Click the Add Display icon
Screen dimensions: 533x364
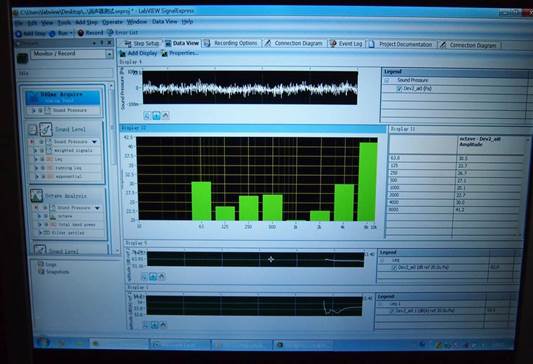[x=123, y=53]
